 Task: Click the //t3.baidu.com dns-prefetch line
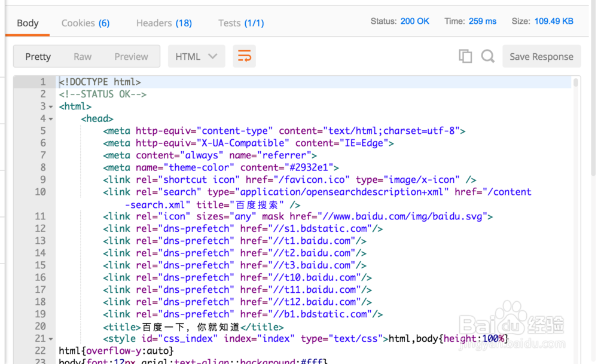click(234, 265)
